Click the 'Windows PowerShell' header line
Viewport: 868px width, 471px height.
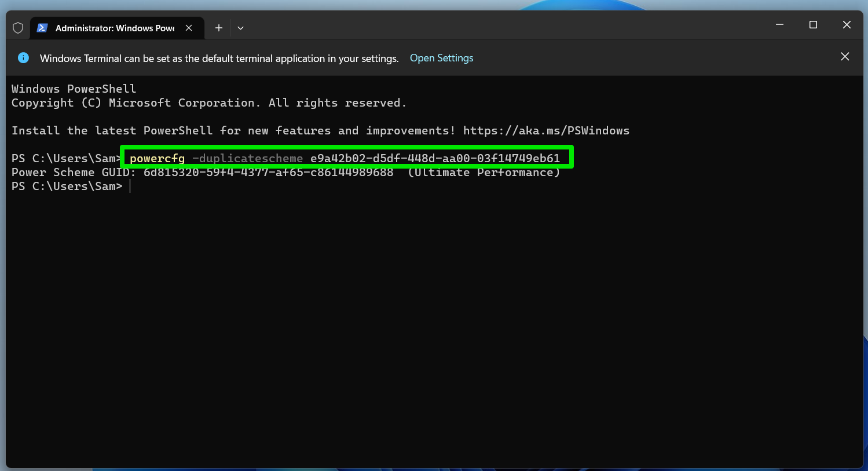click(74, 89)
